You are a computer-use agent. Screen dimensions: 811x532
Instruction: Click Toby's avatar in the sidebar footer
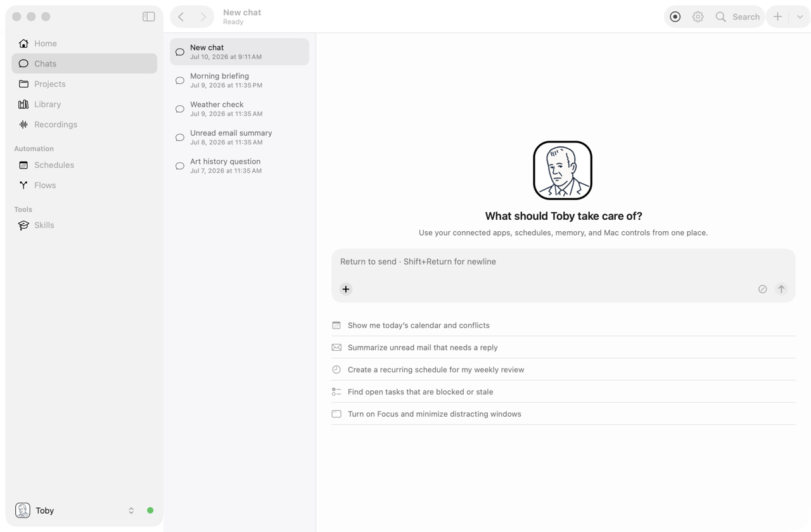pos(23,510)
